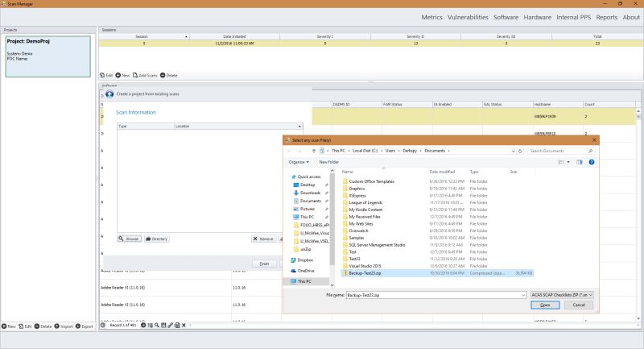Click the save icon in record navigator

click(x=163, y=325)
